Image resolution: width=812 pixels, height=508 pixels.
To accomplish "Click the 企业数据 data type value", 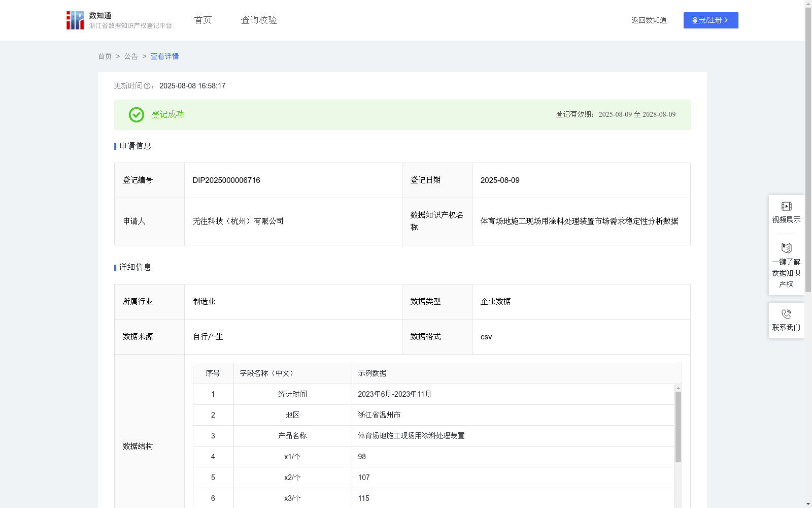I will coord(496,302).
